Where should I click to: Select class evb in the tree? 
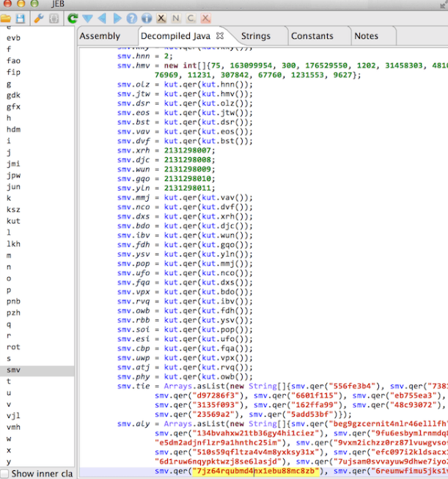click(14, 38)
